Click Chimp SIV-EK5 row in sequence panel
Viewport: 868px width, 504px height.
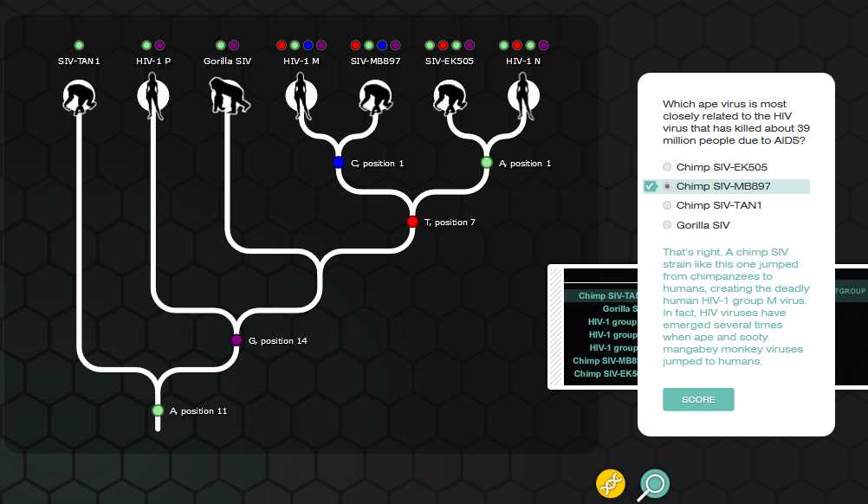[x=605, y=374]
